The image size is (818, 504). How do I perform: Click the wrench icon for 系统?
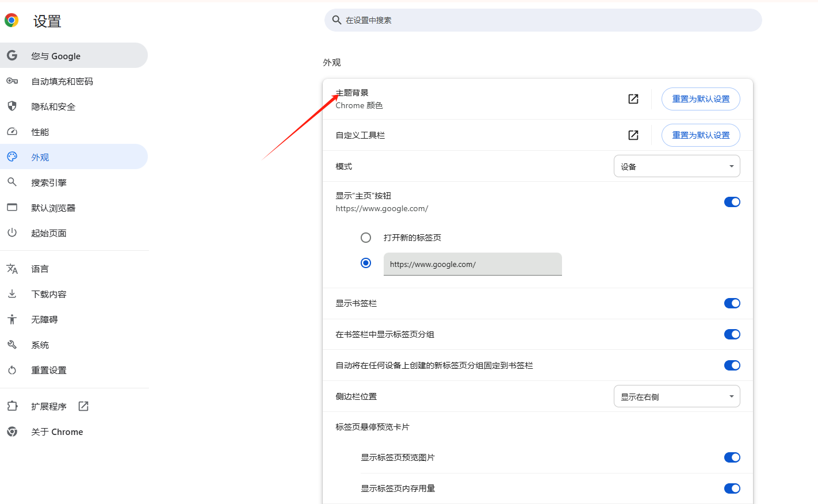[12, 345]
